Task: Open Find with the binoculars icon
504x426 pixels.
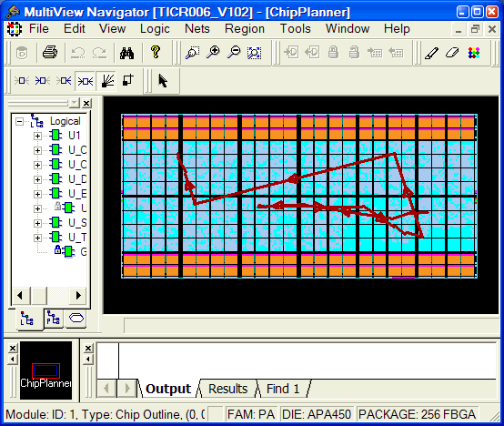Action: point(126,53)
